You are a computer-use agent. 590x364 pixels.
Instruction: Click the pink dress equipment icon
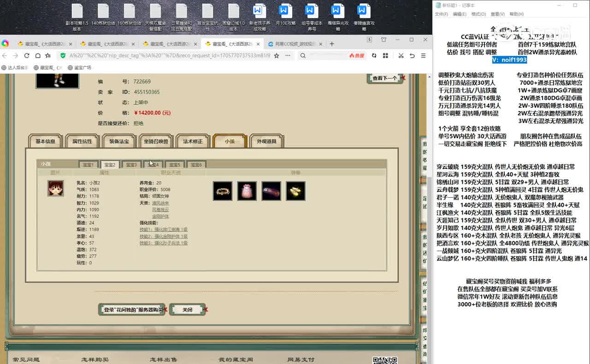click(x=247, y=191)
